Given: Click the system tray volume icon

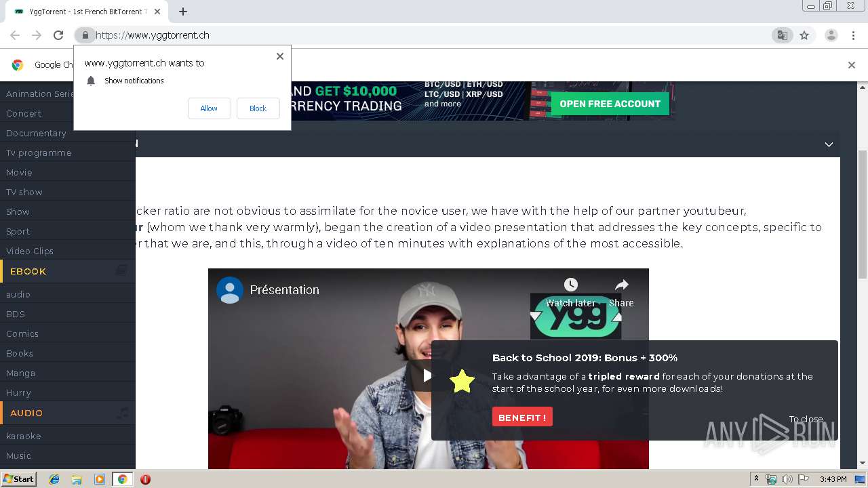Looking at the screenshot, I should [787, 479].
